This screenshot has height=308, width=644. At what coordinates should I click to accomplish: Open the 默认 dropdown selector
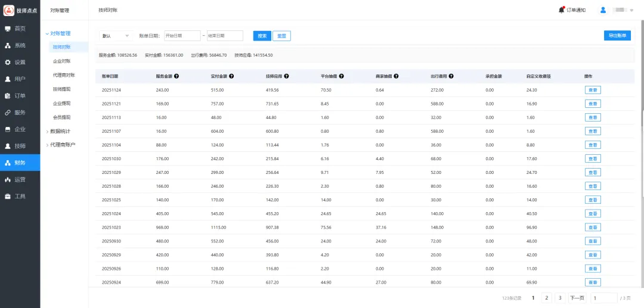point(115,36)
